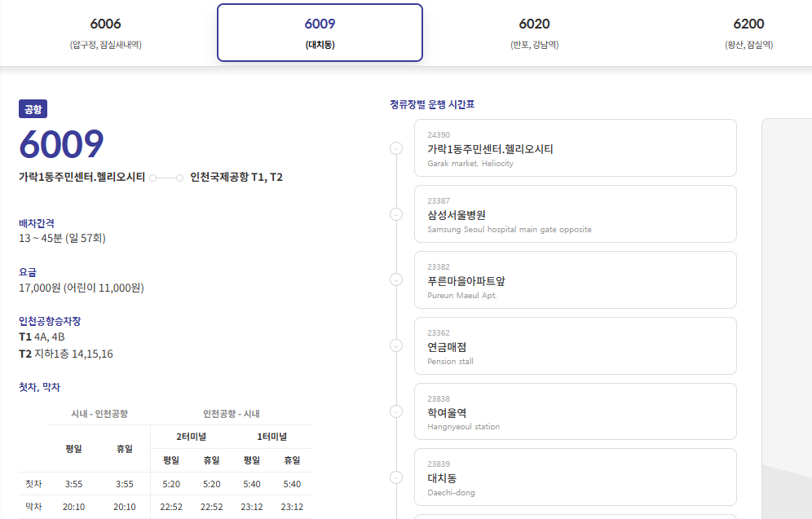The width and height of the screenshot is (812, 519).
Task: Expand timetable for 가락1동주민센터.헬리오시티 stop
Action: pos(396,148)
